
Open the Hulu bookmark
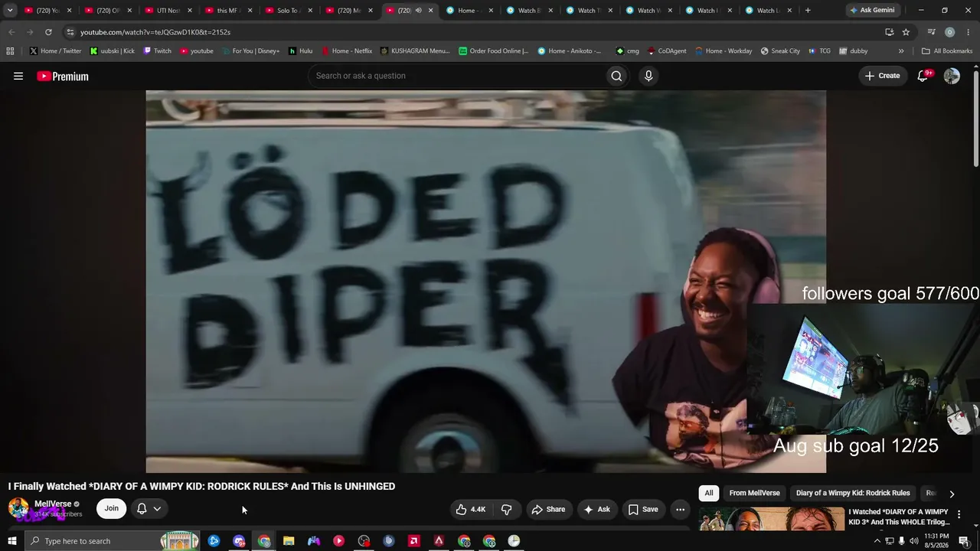pyautogui.click(x=300, y=51)
